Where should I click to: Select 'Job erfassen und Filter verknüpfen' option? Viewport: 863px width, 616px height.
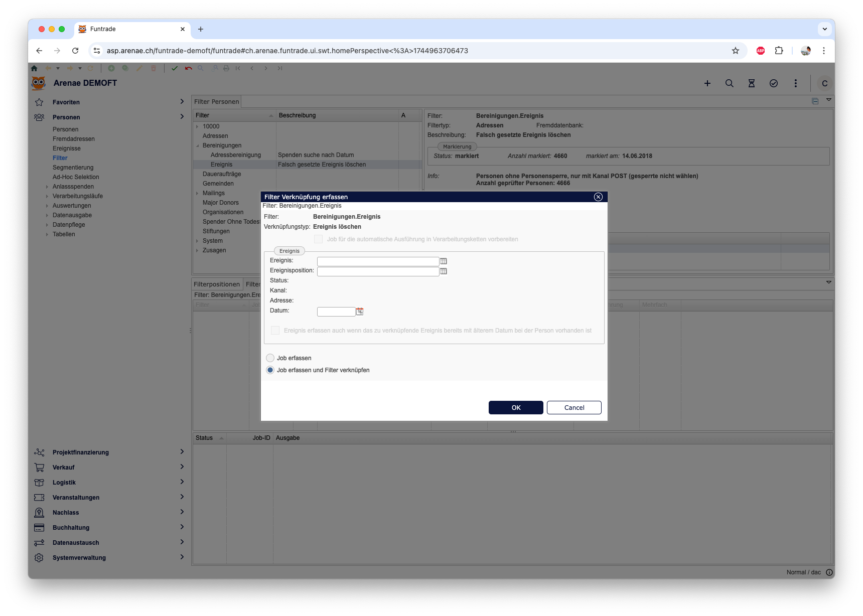click(270, 370)
